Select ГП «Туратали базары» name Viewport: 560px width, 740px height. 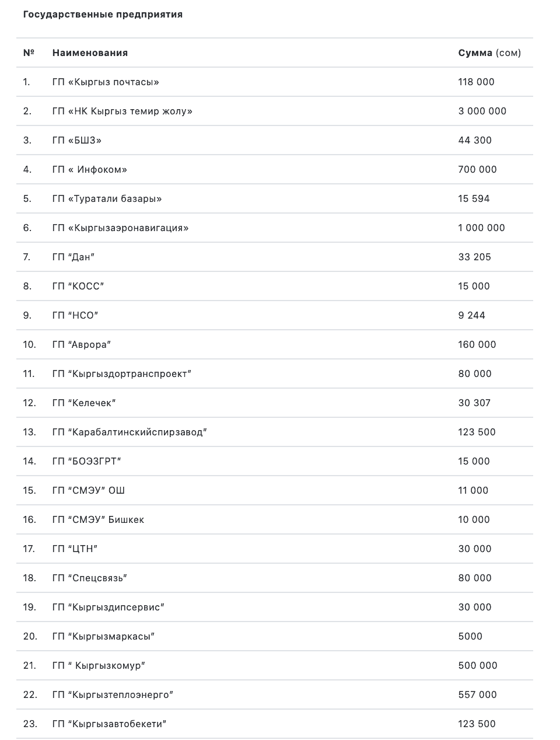[107, 199]
